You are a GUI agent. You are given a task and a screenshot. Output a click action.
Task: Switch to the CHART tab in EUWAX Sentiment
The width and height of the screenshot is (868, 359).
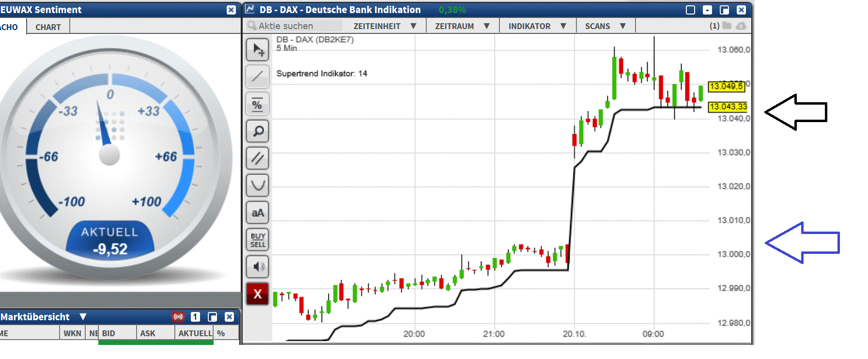click(x=48, y=27)
